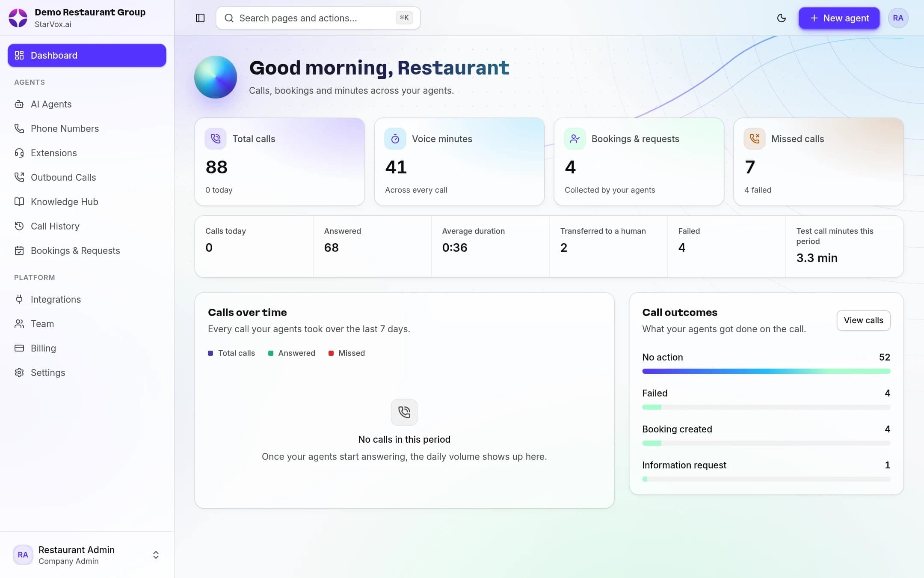Expand the Restaurant Admin account switcher chevron

(156, 555)
